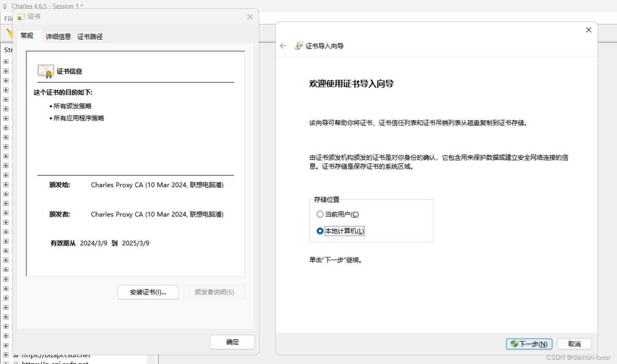
Task: Click the 颁发者 Charles Proxy CA value
Action: pyautogui.click(x=157, y=214)
